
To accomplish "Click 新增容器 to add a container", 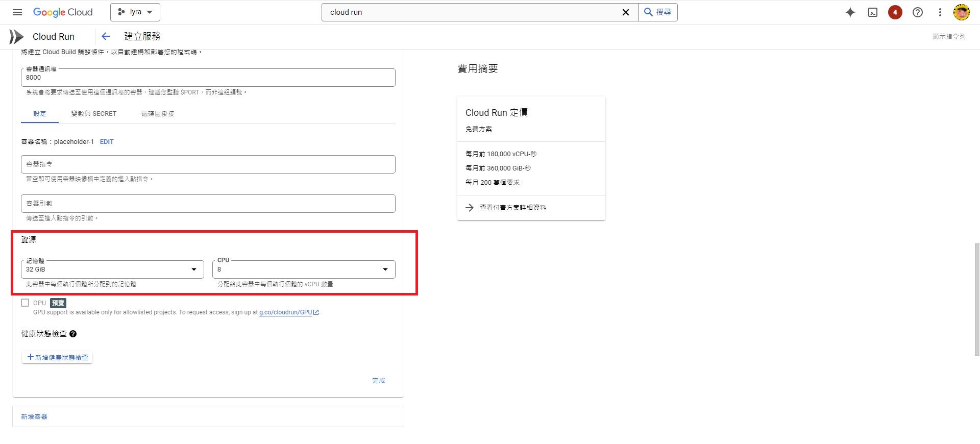I will click(x=34, y=416).
